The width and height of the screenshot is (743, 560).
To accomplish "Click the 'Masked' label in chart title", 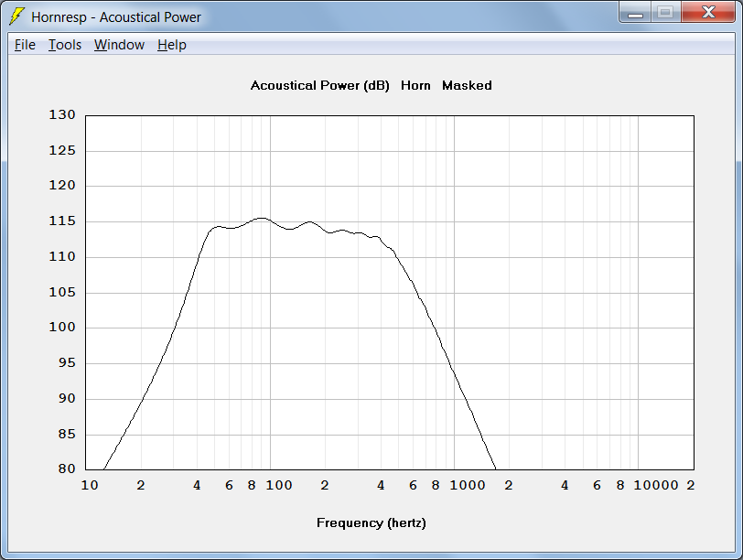I will click(x=467, y=86).
